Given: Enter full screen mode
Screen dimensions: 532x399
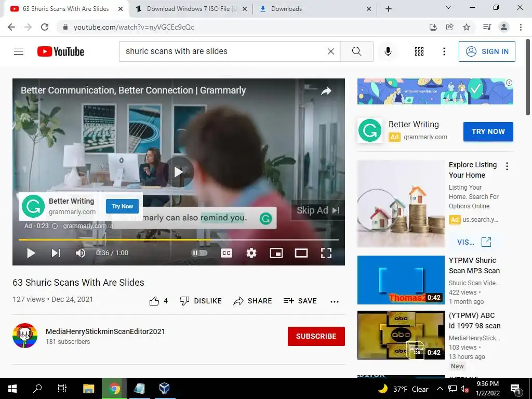Looking at the screenshot, I should coord(326,253).
